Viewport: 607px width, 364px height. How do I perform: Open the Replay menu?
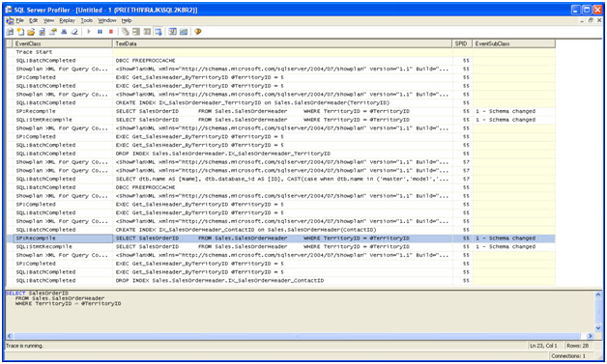click(x=68, y=20)
